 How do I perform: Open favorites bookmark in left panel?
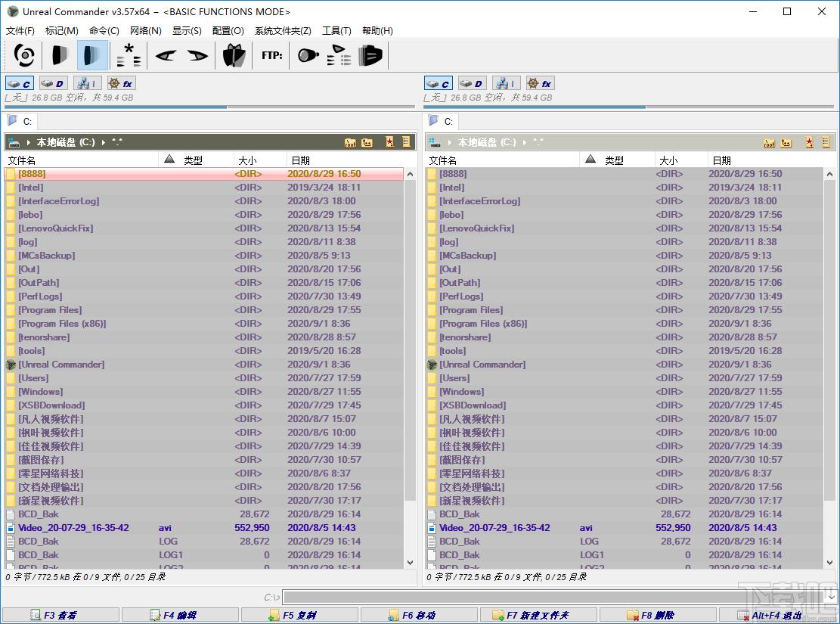pos(389,142)
